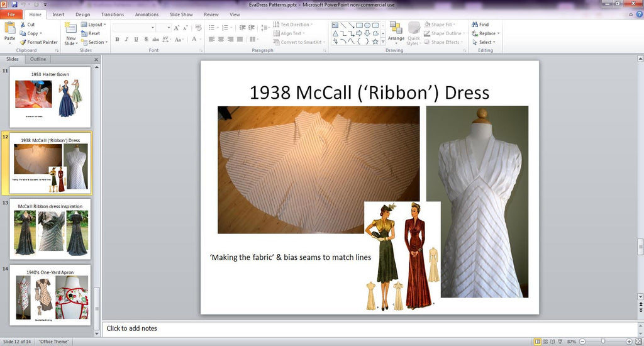Screen dimensions: 644x346
Task: Click the Cut scissors icon
Action: [23, 25]
